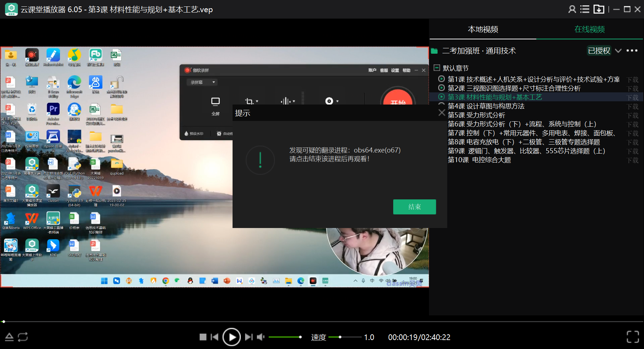Click the play circle icon of 第1课

(441, 79)
